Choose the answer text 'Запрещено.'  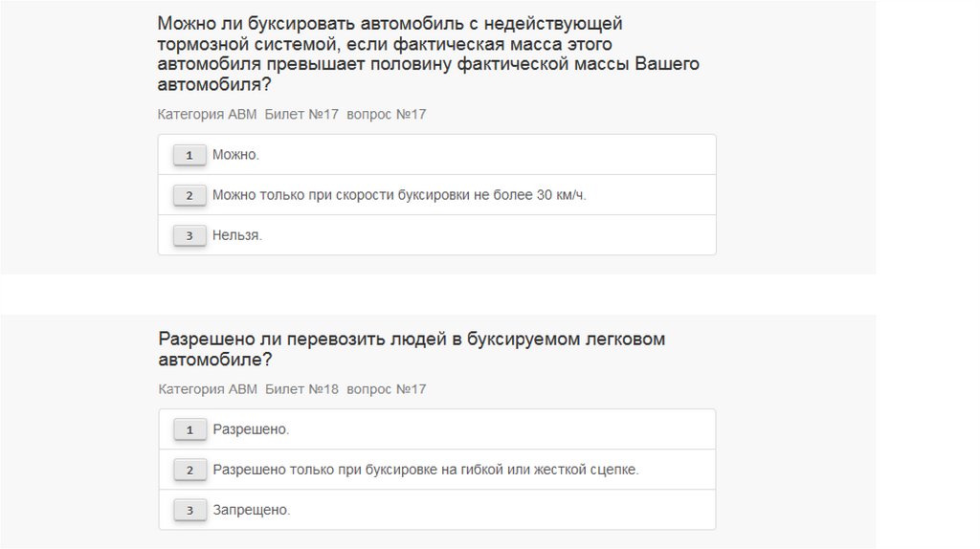(251, 511)
